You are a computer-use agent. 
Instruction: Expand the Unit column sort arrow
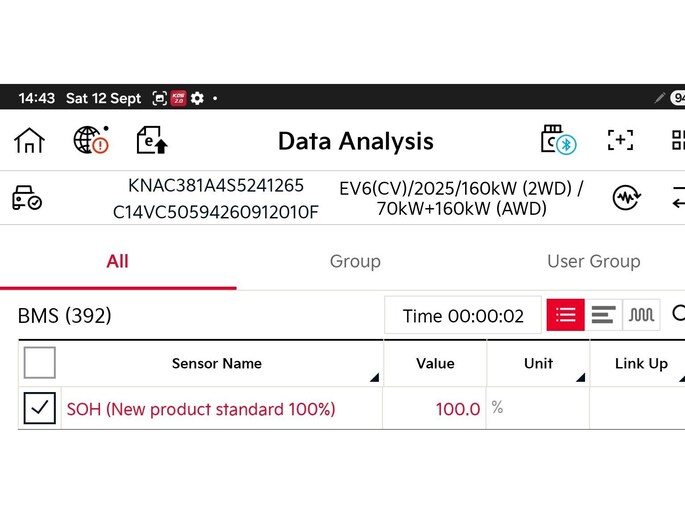[581, 377]
